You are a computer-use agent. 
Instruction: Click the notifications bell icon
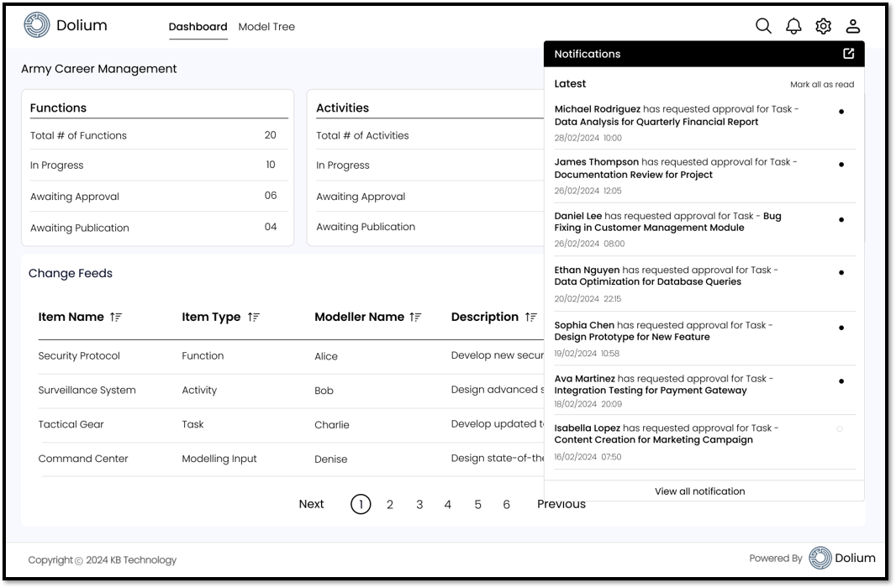[x=792, y=26]
